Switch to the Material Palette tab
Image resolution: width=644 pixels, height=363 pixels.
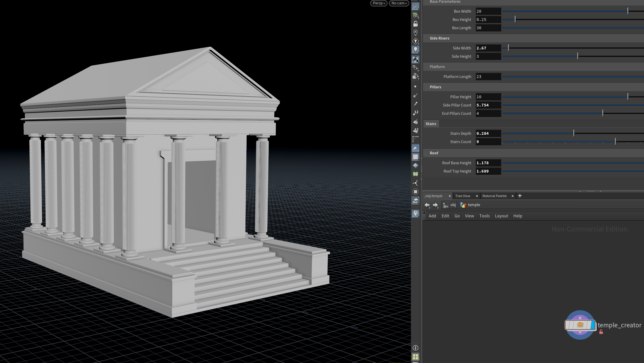click(494, 196)
